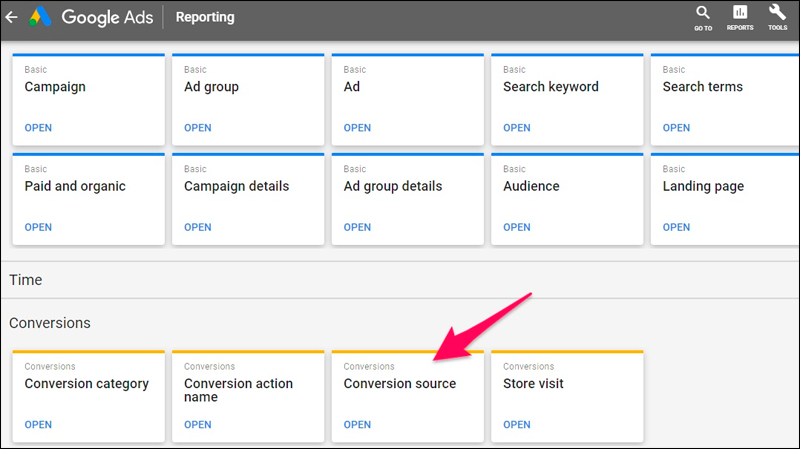800x449 pixels.
Task: Click the Search terms card title
Action: (703, 87)
